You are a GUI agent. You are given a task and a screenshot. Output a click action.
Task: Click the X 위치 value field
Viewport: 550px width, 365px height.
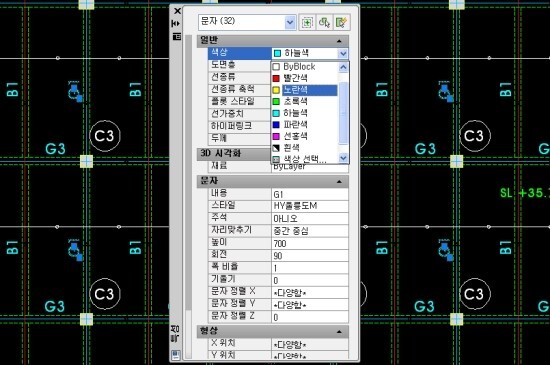click(x=310, y=345)
